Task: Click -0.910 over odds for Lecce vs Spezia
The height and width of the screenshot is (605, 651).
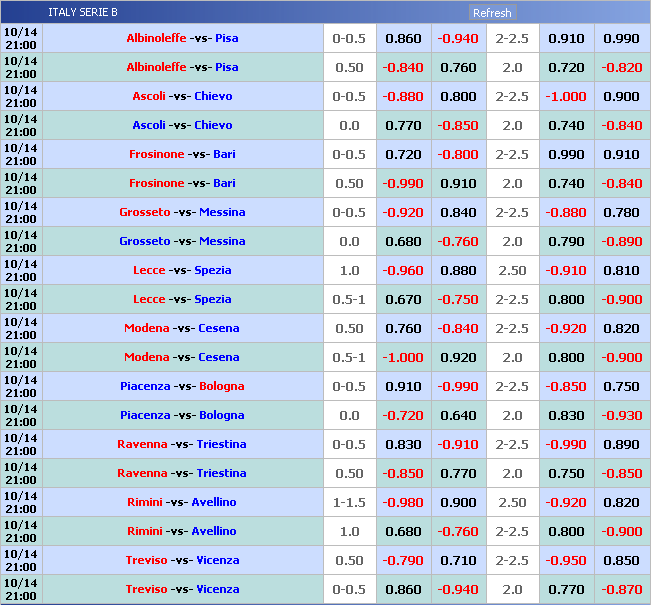Action: coord(566,270)
